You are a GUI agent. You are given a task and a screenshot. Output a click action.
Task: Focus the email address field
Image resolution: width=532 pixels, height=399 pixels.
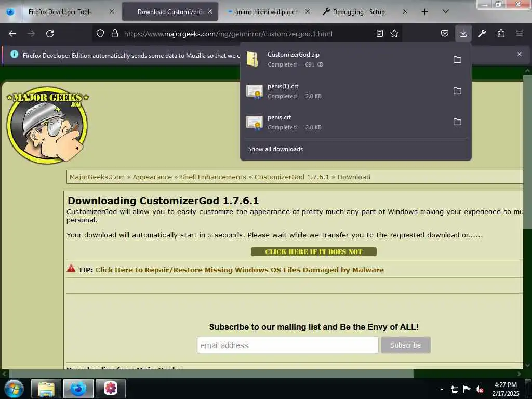[288, 345]
